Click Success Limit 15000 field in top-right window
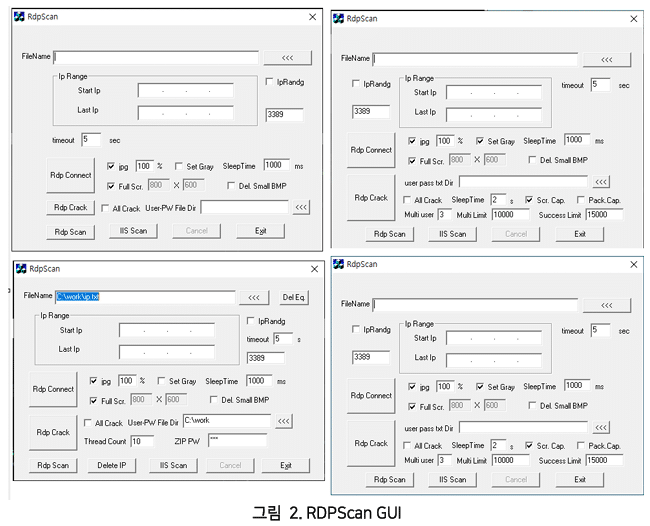The image size is (650, 526). coord(604,215)
